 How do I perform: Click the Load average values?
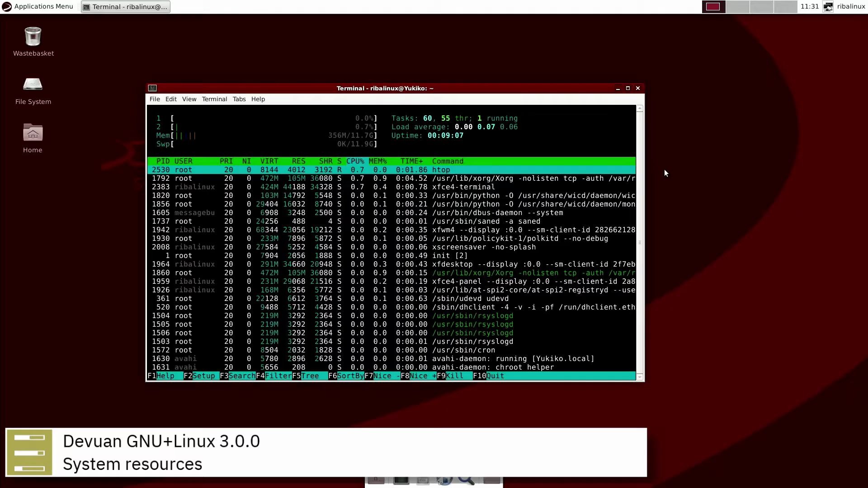point(486,127)
